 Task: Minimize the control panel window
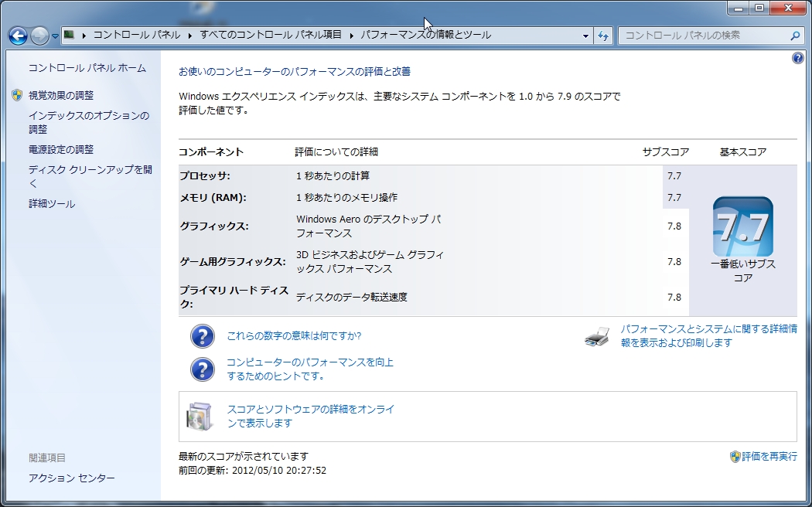pyautogui.click(x=739, y=8)
